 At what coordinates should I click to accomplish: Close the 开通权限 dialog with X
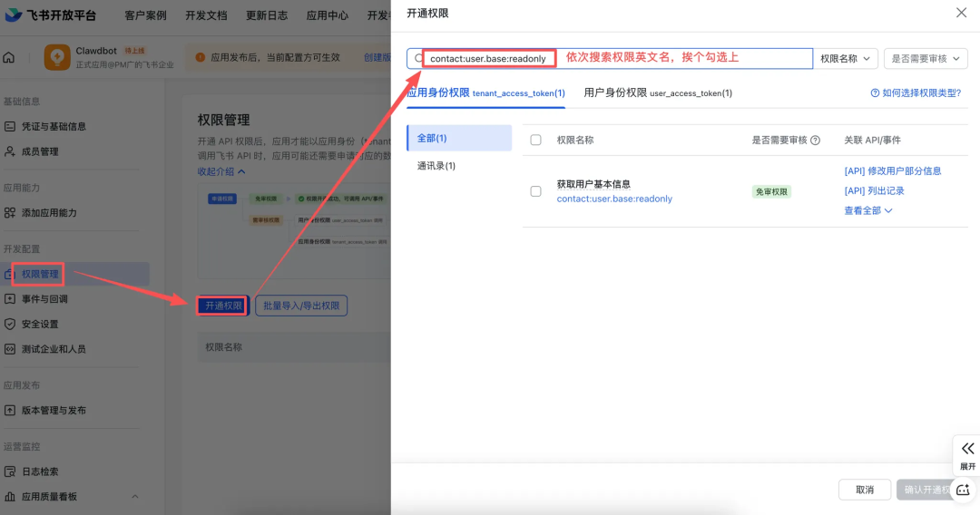coord(961,13)
